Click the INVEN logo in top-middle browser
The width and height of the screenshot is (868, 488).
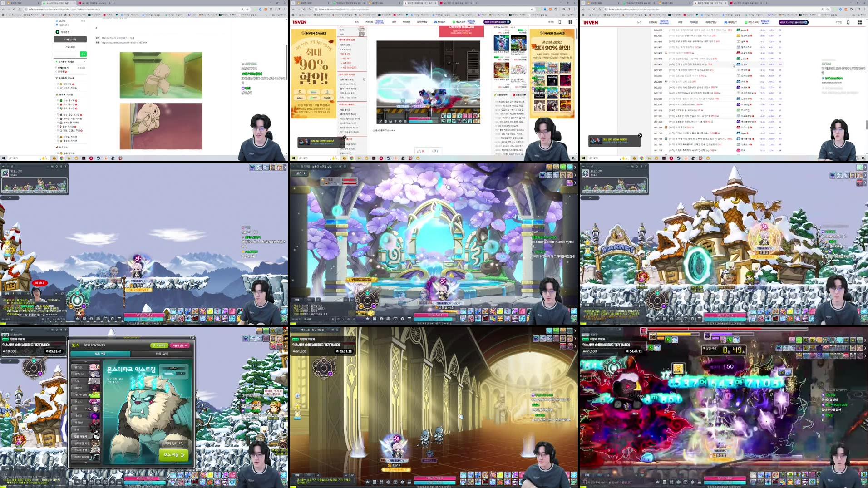[300, 22]
